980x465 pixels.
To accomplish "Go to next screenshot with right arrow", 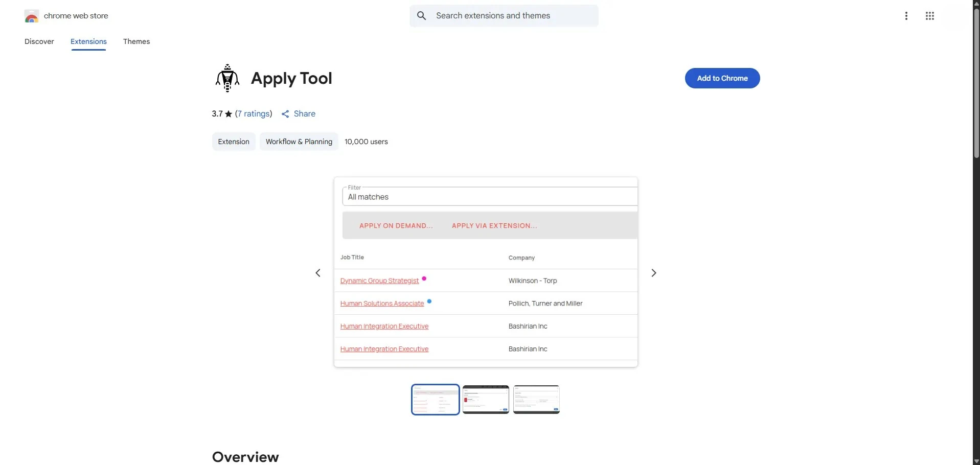I will pos(654,273).
